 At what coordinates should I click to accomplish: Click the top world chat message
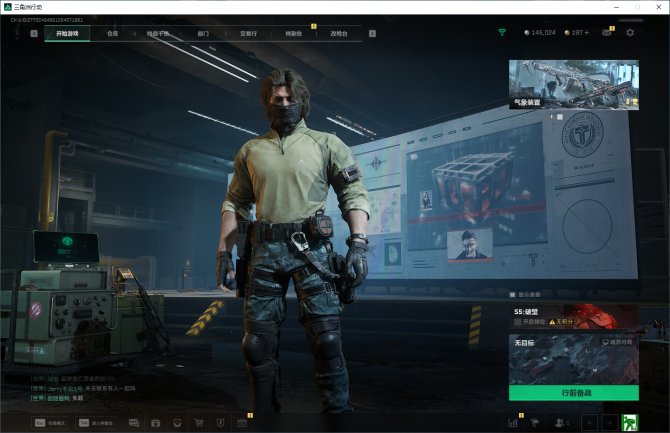(x=73, y=379)
